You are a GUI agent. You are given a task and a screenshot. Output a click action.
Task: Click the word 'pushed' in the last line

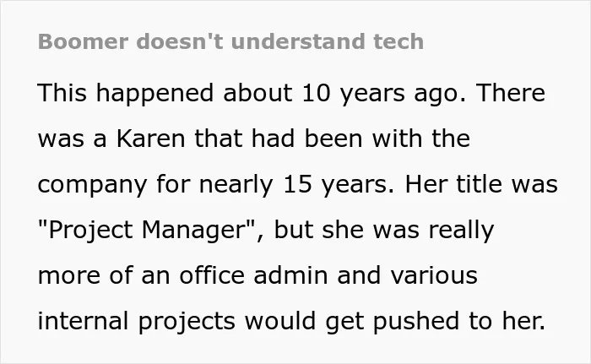(x=416, y=322)
